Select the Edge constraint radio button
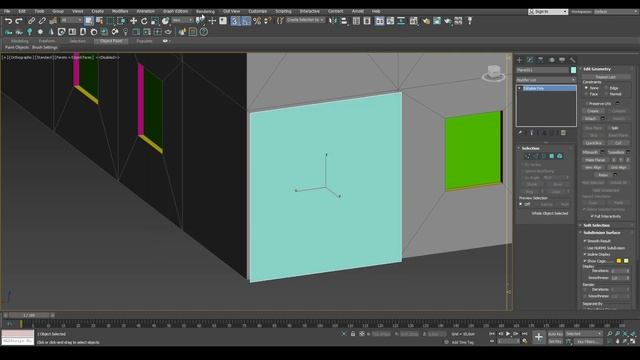This screenshot has height=360, width=640. click(x=606, y=88)
